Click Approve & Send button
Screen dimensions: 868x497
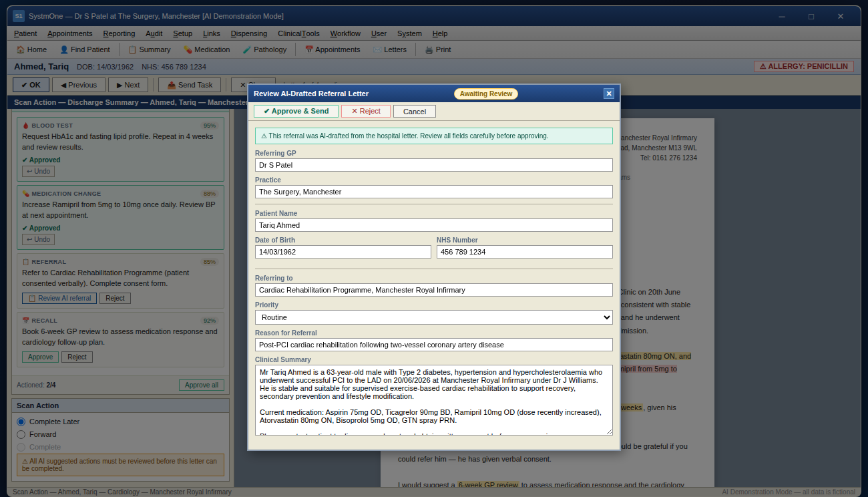(x=296, y=111)
